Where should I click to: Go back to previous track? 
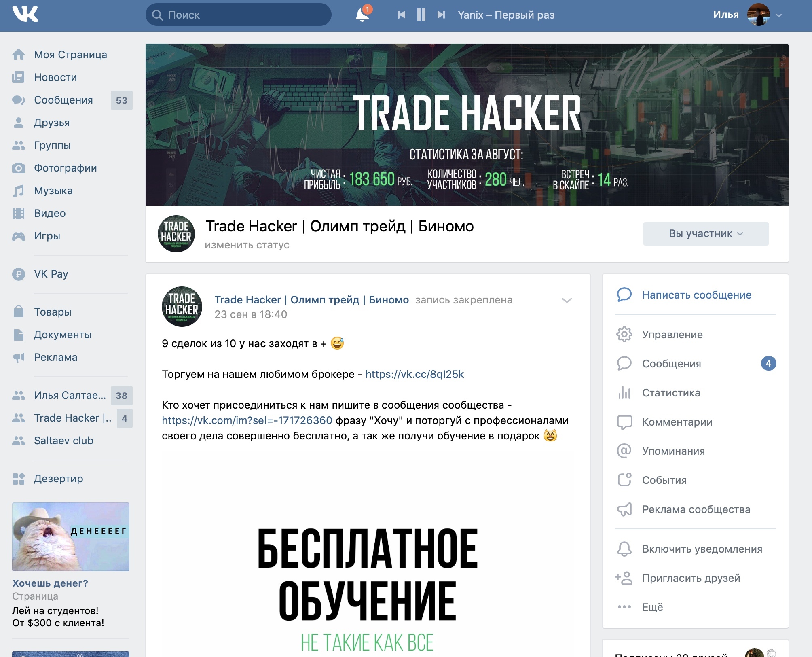[x=401, y=15]
